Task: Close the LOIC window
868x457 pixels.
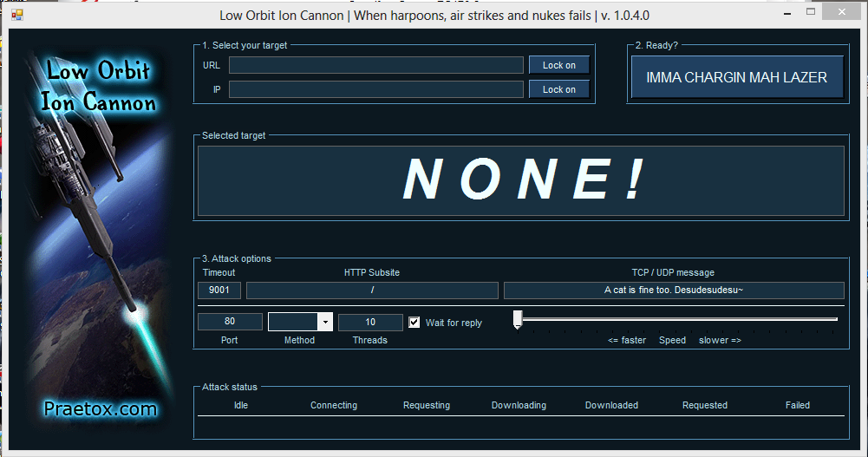Action: [x=842, y=11]
